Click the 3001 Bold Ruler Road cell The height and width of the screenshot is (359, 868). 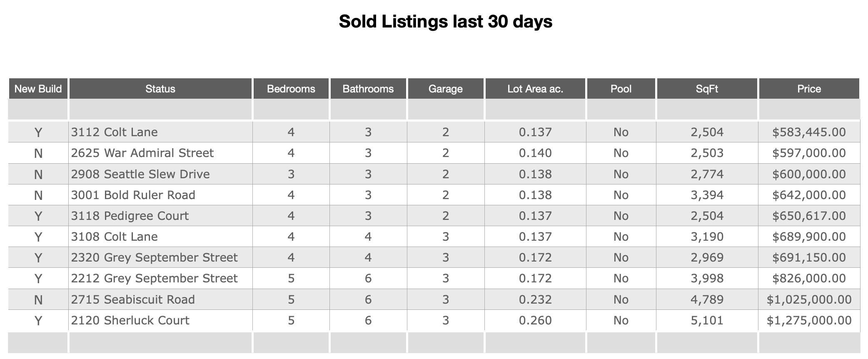pyautogui.click(x=133, y=195)
